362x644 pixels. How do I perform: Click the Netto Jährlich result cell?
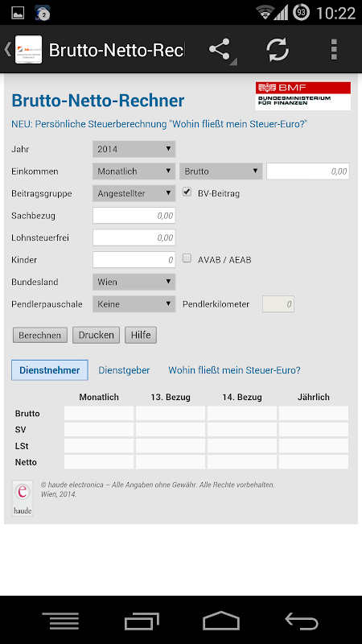click(314, 461)
